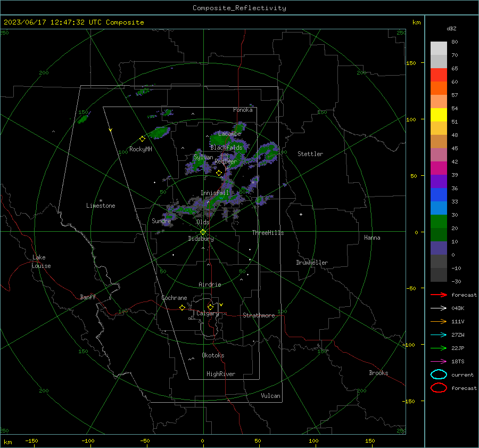Click the yellow diamond marker above Calgary
479x448 pixels.
[210, 307]
